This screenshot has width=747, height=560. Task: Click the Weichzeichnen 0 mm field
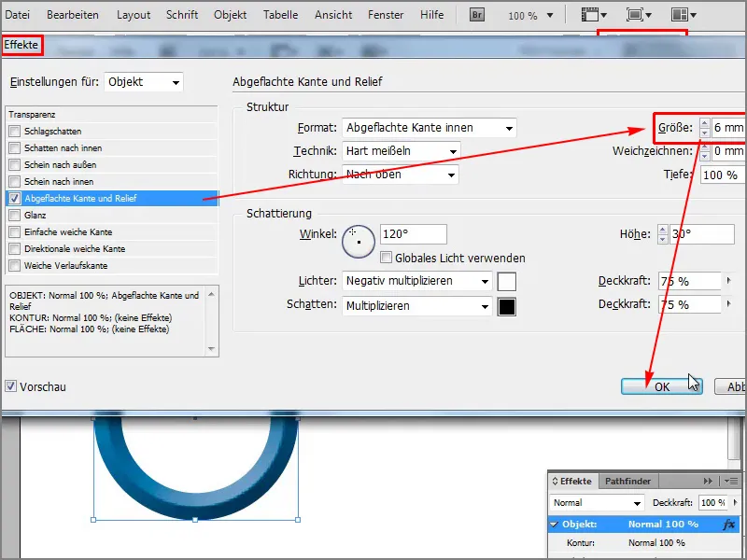coord(728,151)
